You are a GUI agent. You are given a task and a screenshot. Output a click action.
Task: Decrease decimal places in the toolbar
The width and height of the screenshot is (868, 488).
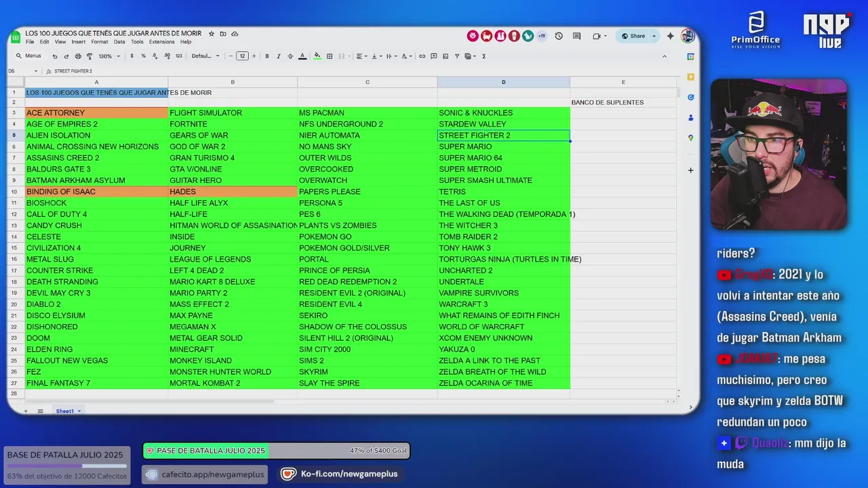tap(155, 56)
